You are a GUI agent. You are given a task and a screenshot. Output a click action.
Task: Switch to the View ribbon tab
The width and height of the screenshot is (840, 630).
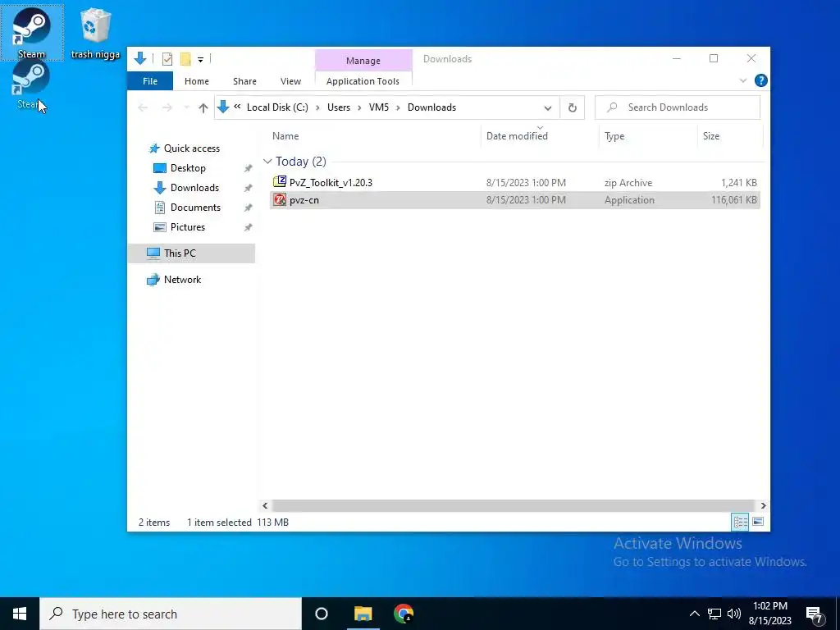[x=290, y=81]
